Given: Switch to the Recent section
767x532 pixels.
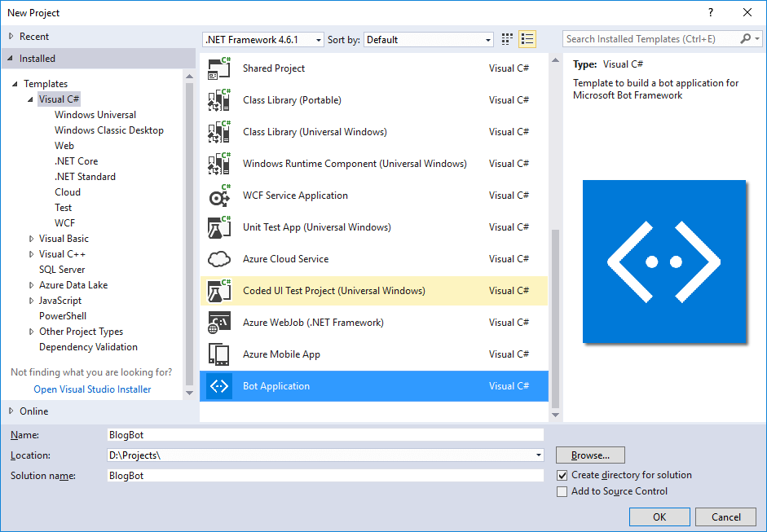Looking at the screenshot, I should point(34,36).
